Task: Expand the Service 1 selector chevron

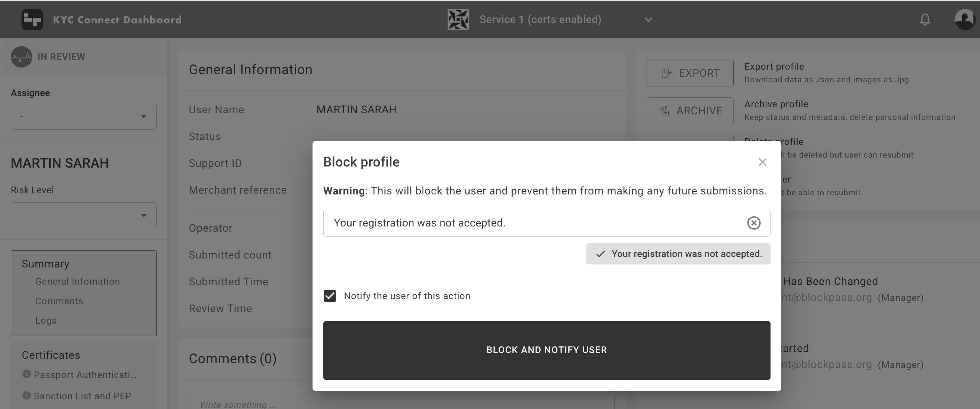Action: pos(648,20)
